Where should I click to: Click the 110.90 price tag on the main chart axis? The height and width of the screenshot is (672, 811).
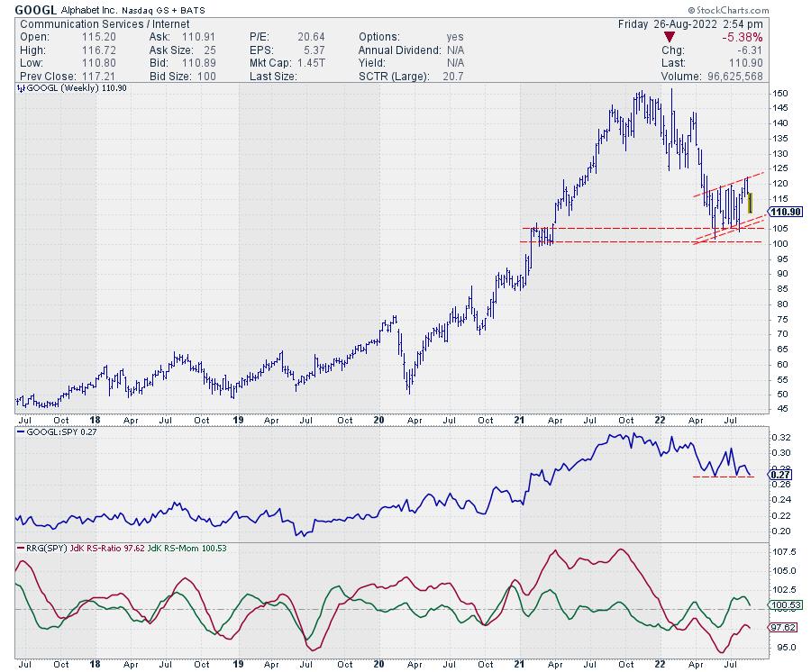(787, 212)
